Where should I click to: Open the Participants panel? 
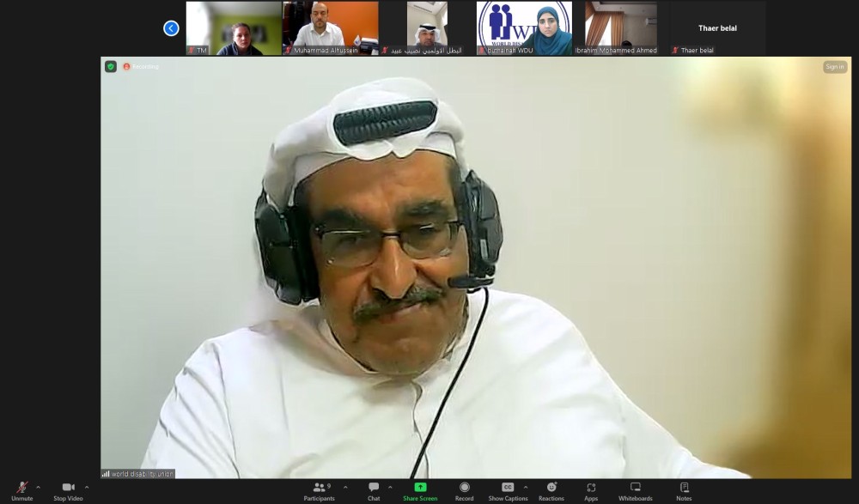[x=319, y=491]
